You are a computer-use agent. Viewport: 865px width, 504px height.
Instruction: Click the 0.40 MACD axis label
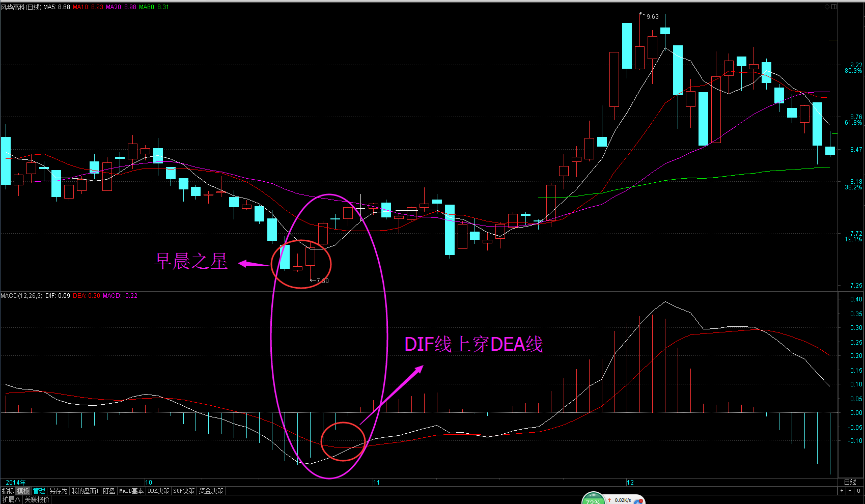tap(856, 299)
